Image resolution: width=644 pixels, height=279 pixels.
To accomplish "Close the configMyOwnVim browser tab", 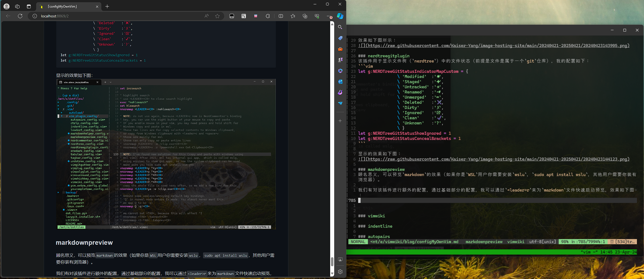I will click(97, 7).
